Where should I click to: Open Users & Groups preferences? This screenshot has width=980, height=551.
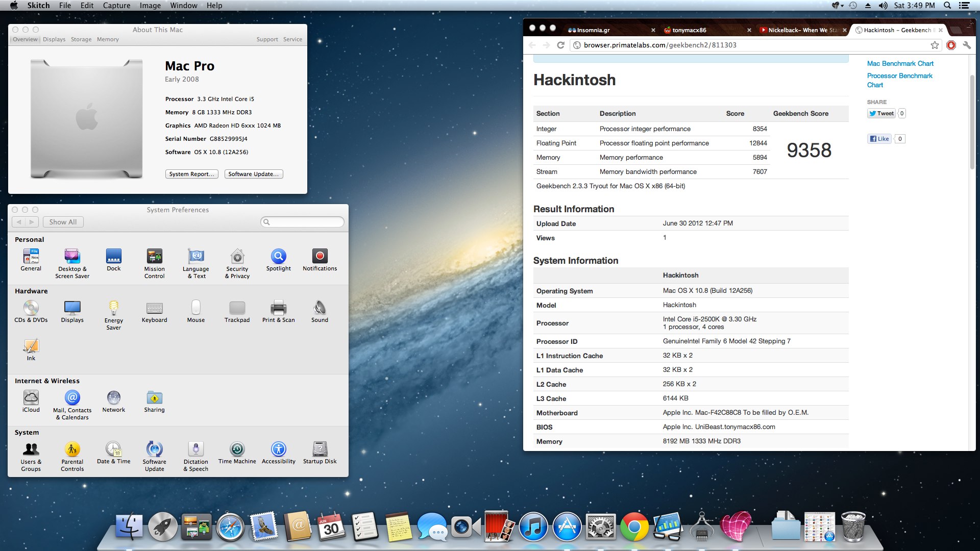click(x=31, y=456)
